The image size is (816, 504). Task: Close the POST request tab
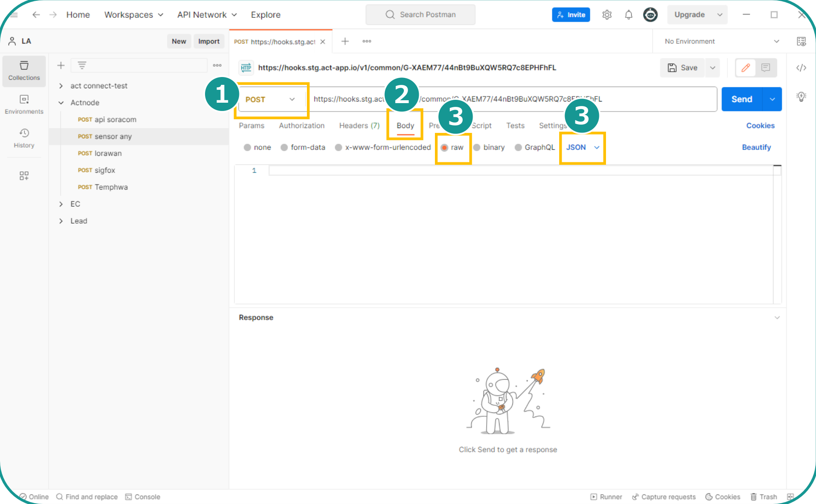click(323, 41)
